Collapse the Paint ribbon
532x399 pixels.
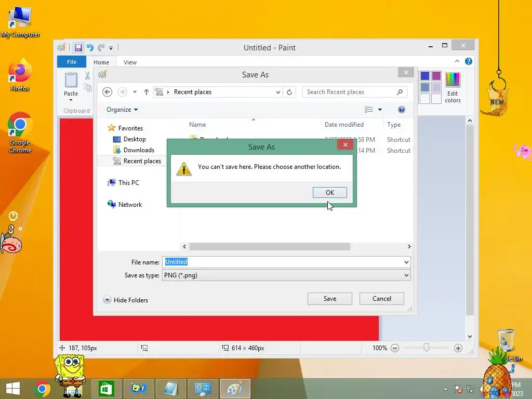[457, 61]
